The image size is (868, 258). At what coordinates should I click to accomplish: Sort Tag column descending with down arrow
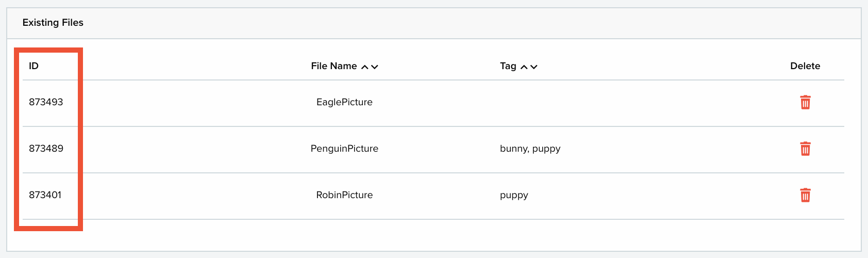tap(534, 67)
